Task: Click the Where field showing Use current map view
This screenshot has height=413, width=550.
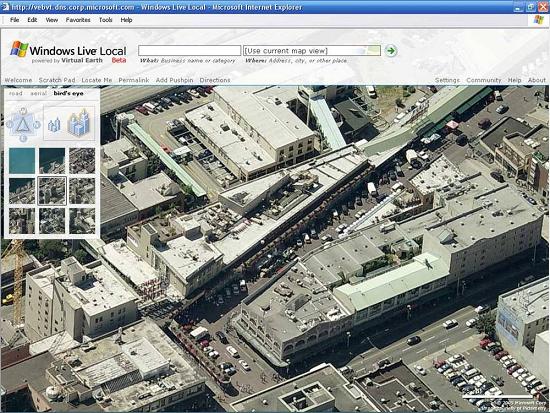Action: (312, 51)
